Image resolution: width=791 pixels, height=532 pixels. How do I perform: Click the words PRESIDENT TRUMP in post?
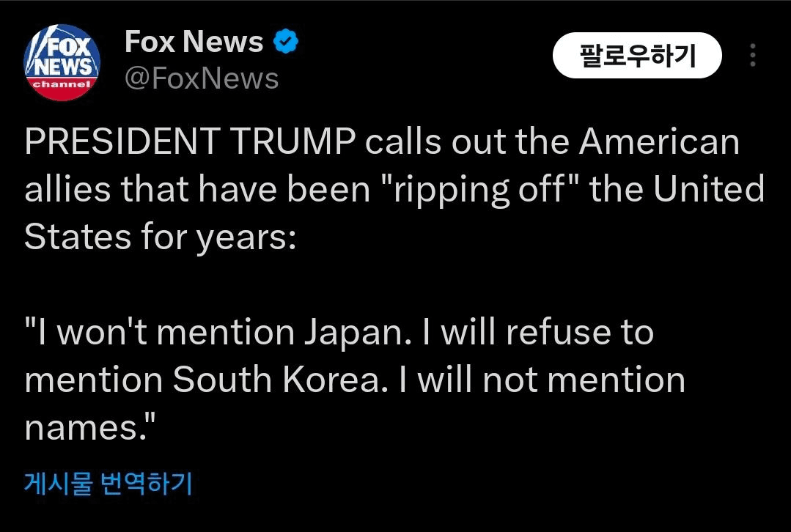tap(191, 141)
